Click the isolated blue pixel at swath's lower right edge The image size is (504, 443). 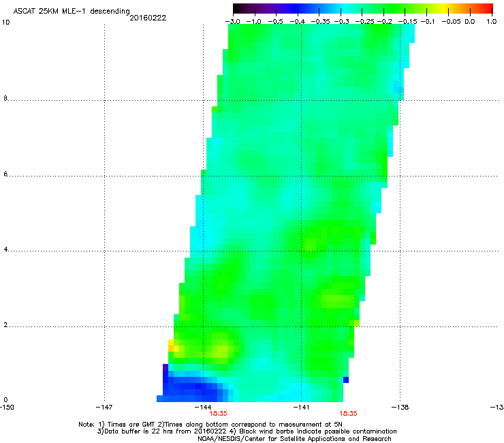[346, 380]
